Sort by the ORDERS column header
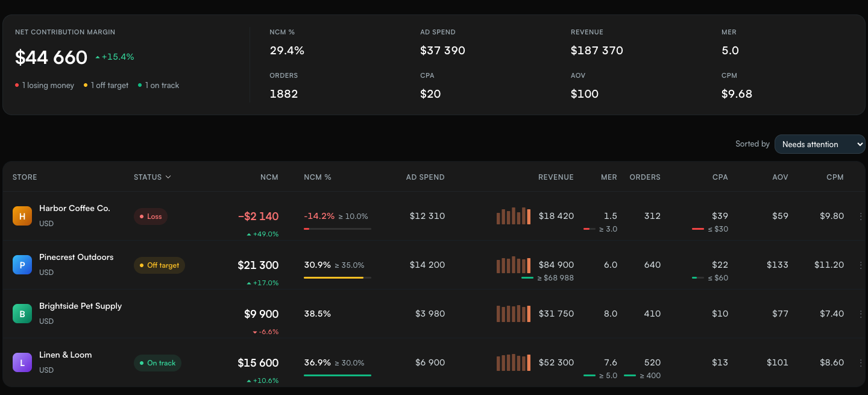Image resolution: width=868 pixels, height=395 pixels. [x=645, y=177]
